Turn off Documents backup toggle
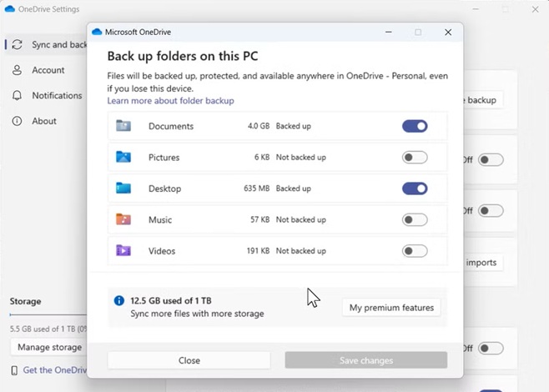This screenshot has width=549, height=392. 415,126
